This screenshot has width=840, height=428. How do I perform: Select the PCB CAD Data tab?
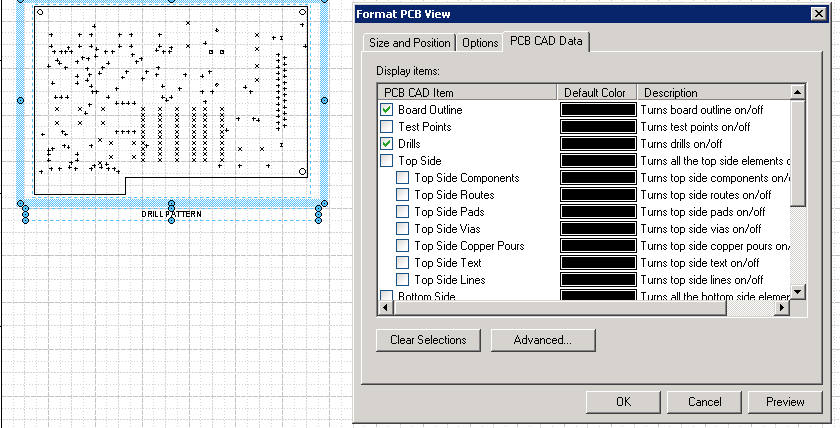tap(546, 41)
